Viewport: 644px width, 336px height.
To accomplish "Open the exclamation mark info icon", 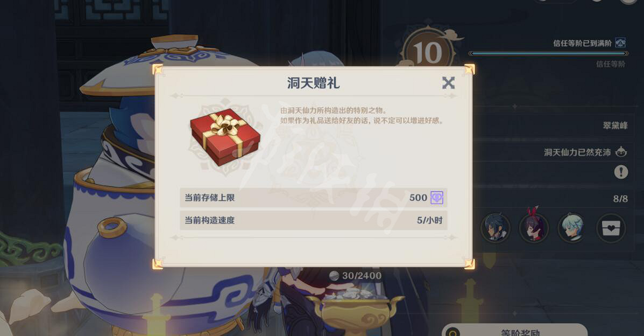I will point(621,172).
